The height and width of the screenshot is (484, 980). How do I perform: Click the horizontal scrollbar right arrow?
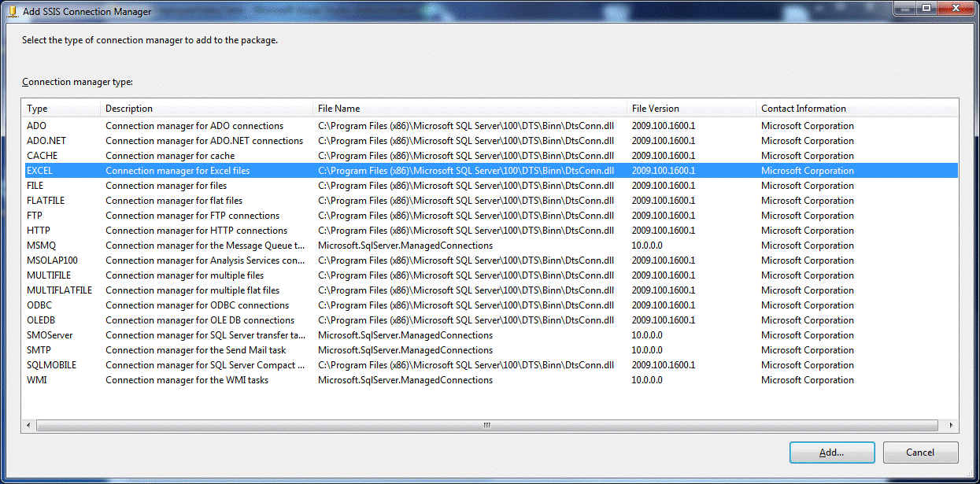tap(951, 425)
